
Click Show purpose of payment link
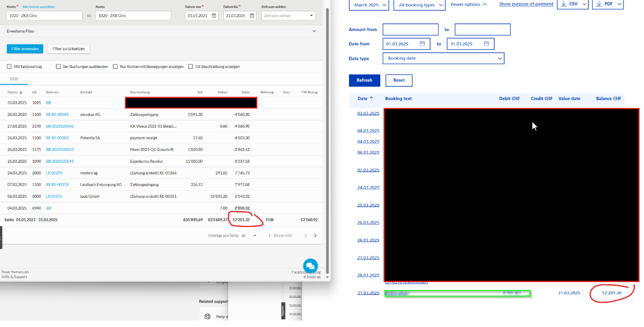click(526, 4)
